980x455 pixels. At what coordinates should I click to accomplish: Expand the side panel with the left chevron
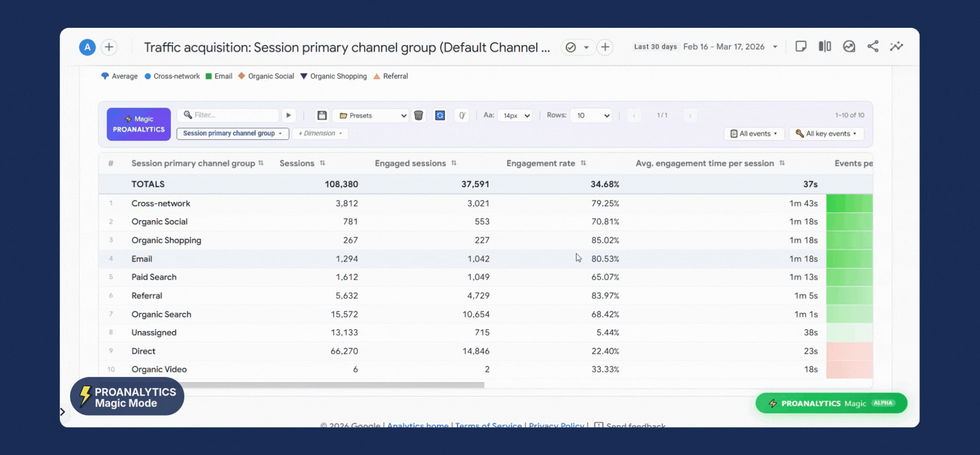(63, 412)
